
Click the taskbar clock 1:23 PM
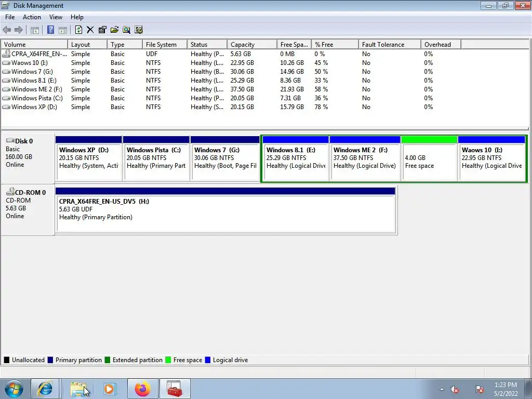click(x=506, y=385)
